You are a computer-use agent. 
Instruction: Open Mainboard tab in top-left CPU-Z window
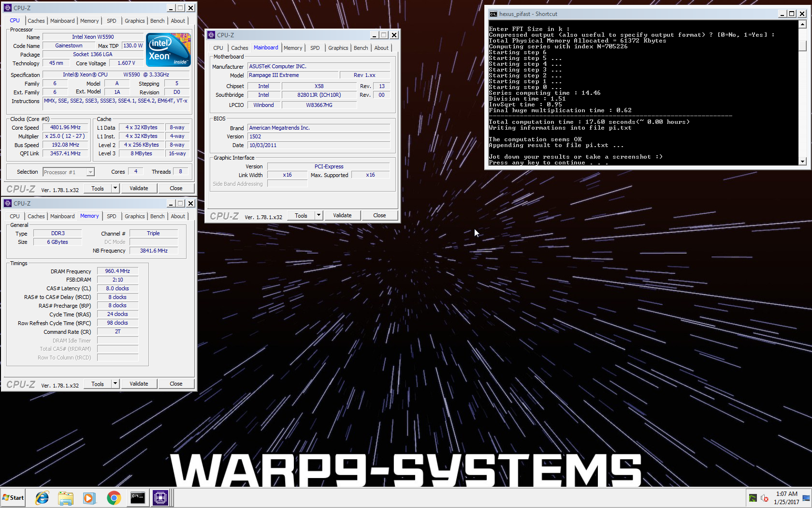pyautogui.click(x=62, y=21)
